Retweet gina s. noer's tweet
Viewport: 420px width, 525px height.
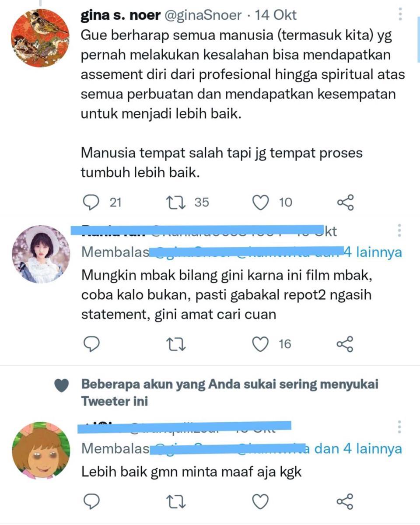point(176,202)
